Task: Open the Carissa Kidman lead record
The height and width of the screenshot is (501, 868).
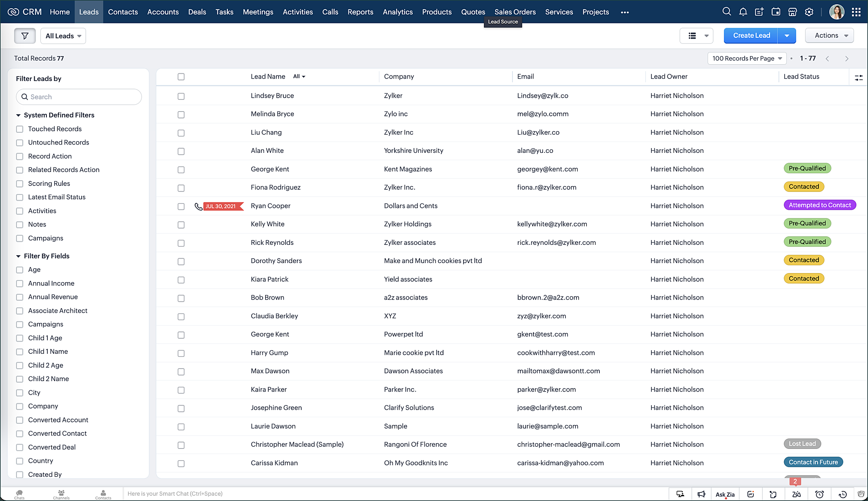Action: click(x=274, y=463)
